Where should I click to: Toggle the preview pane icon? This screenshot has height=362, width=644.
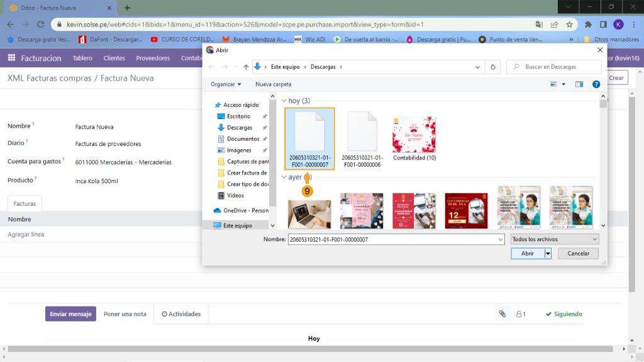[579, 84]
